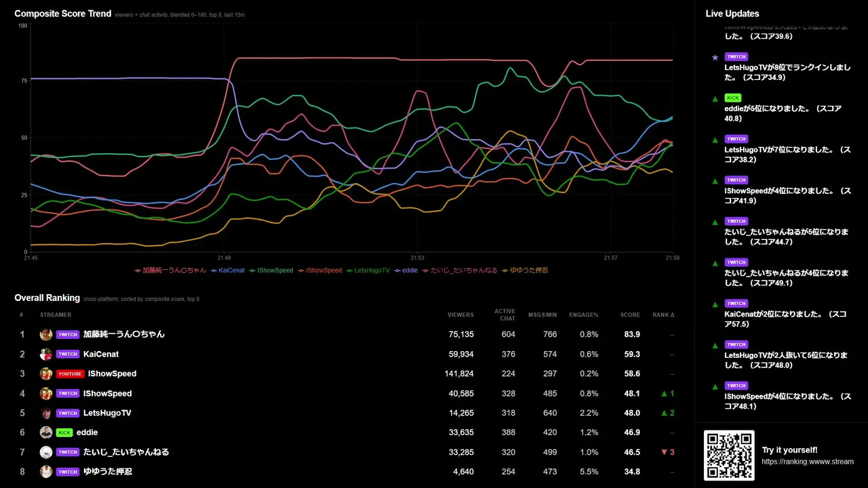Open 加藤純一うんこちゃん name in the ranking
868x488 pixels.
click(124, 334)
